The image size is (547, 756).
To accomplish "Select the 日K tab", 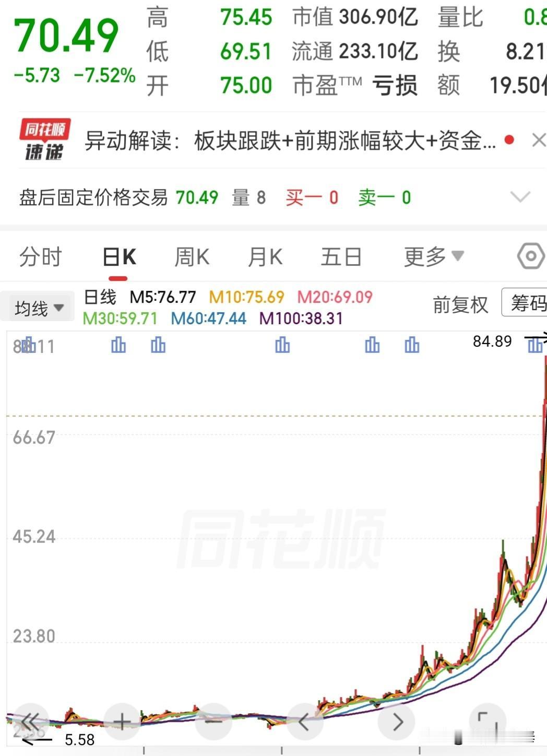I will 119,257.
